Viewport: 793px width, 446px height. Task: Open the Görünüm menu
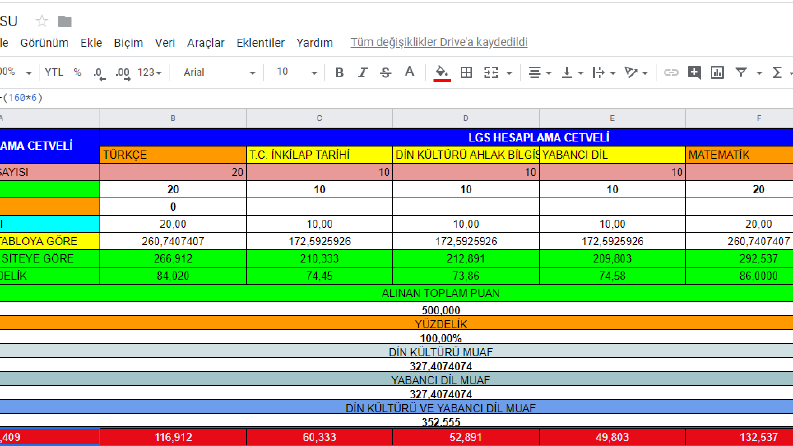click(x=44, y=43)
